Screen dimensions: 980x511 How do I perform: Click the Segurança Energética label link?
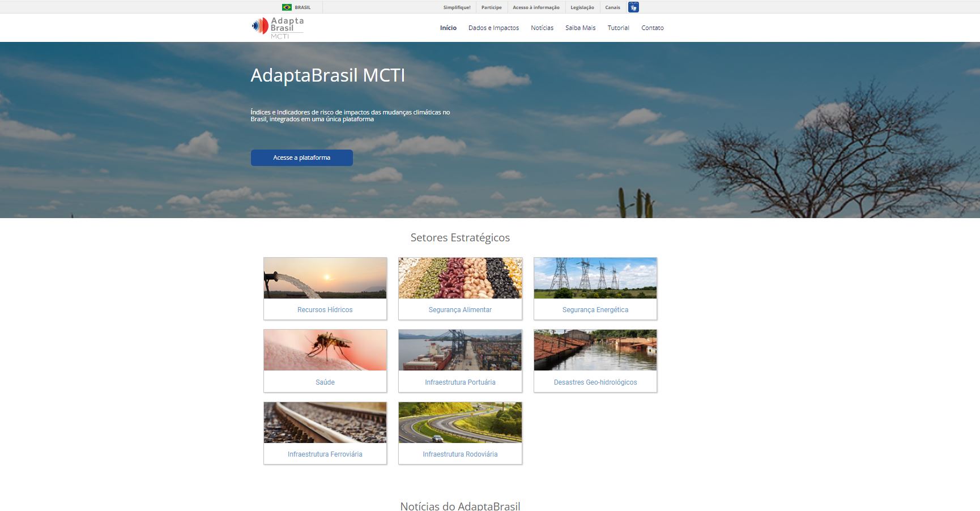tap(595, 310)
